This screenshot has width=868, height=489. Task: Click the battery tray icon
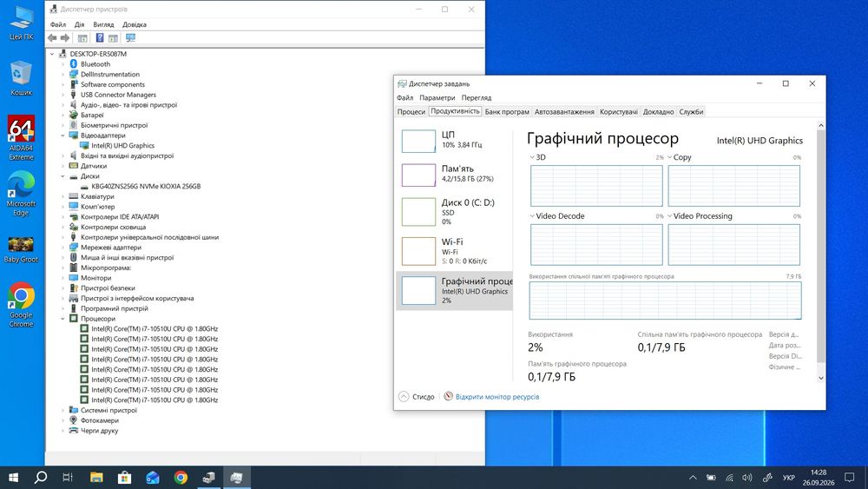click(712, 478)
